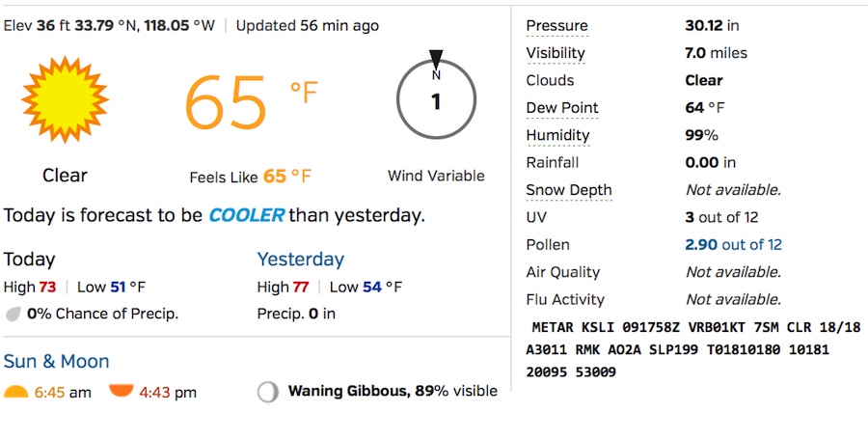Click the sunrise icon at 6:45 am
This screenshot has width=868, height=440.
pos(15,392)
